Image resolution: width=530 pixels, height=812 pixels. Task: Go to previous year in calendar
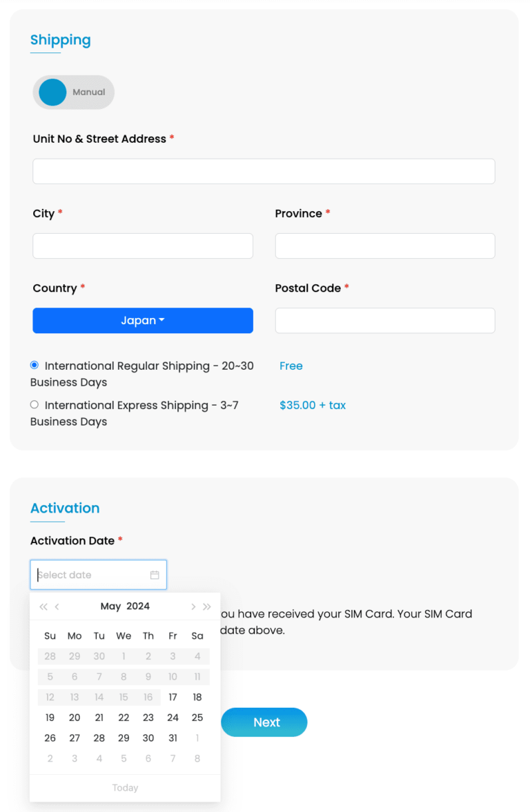coord(43,606)
